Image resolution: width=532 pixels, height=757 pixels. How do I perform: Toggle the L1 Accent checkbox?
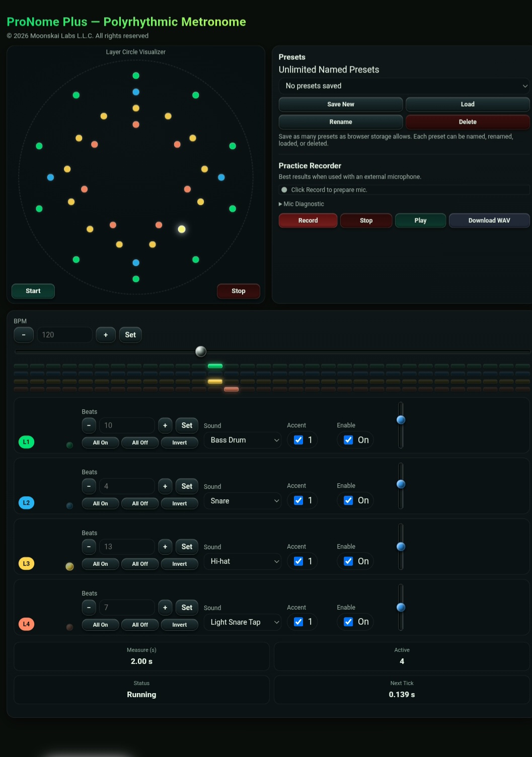(x=298, y=440)
